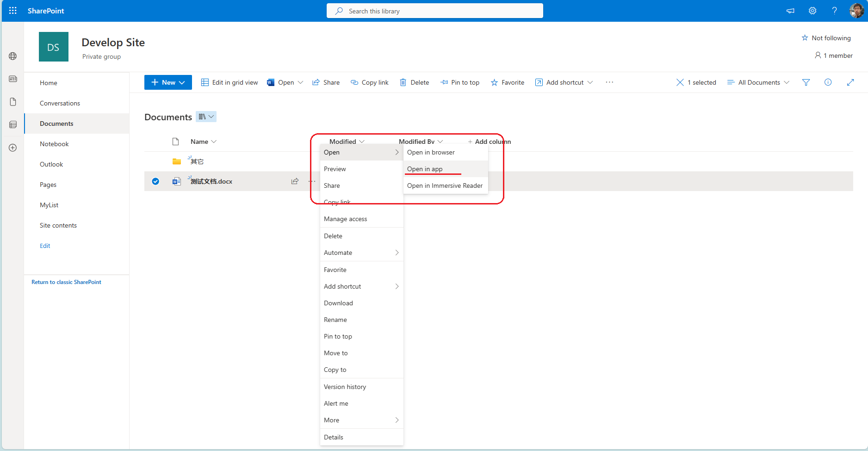Open the New dropdown menu
Image resolution: width=868 pixels, height=451 pixels.
tap(168, 82)
